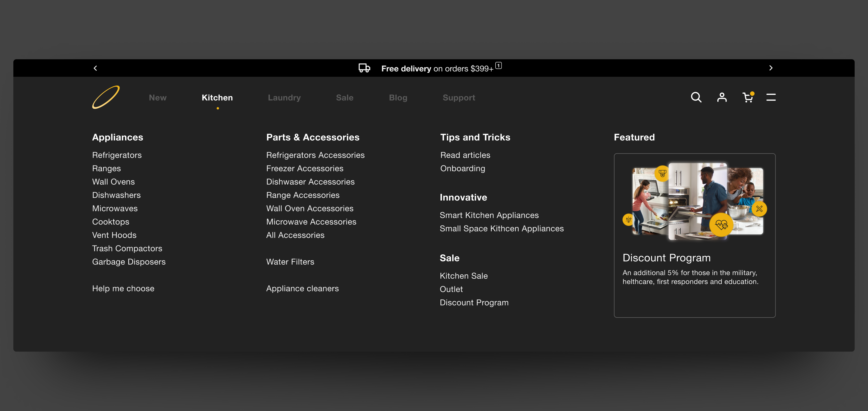Viewport: 868px width, 411px height.
Task: Open the Ranges link
Action: 107,168
